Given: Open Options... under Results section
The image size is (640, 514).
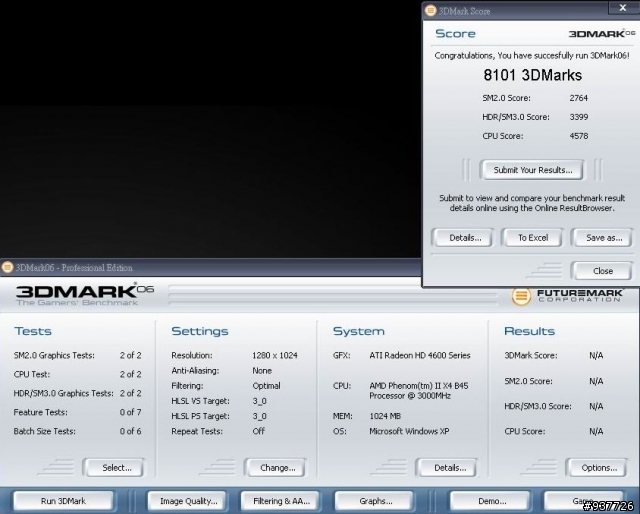Looking at the screenshot, I should click(597, 467).
